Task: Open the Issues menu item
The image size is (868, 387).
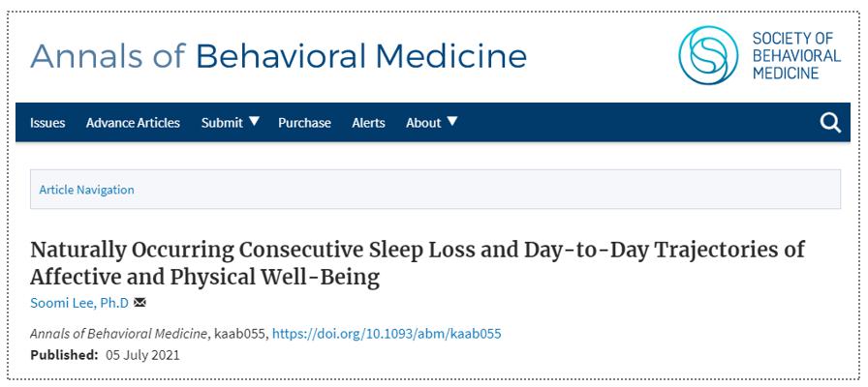Action: coord(47,123)
